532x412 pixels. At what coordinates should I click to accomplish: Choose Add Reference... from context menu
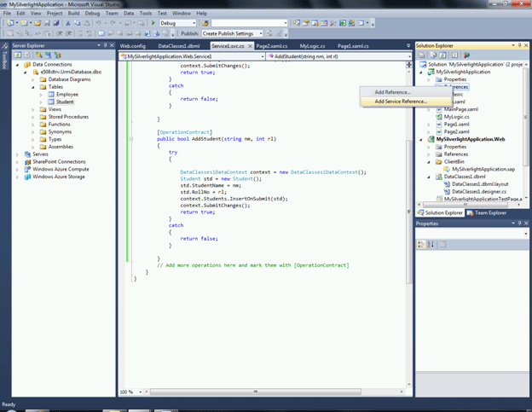point(406,92)
